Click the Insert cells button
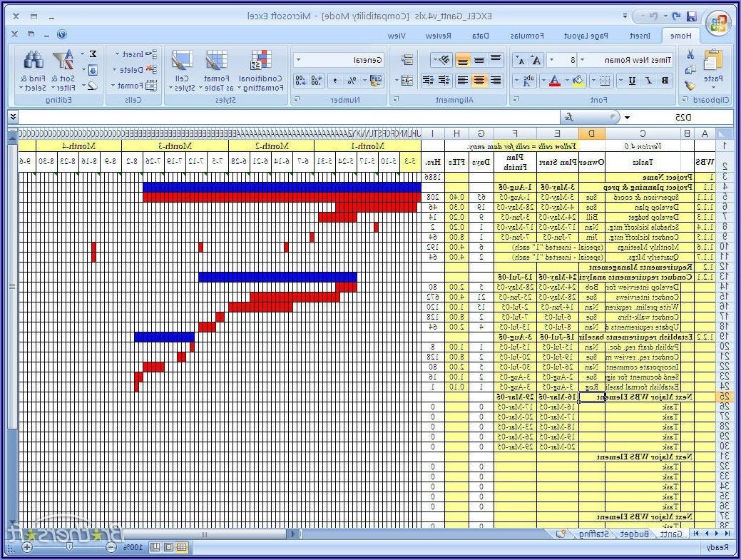This screenshot has width=741, height=560. [x=128, y=54]
